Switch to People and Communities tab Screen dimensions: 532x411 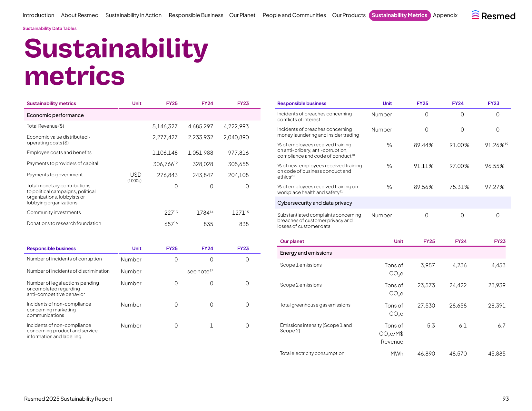click(294, 15)
